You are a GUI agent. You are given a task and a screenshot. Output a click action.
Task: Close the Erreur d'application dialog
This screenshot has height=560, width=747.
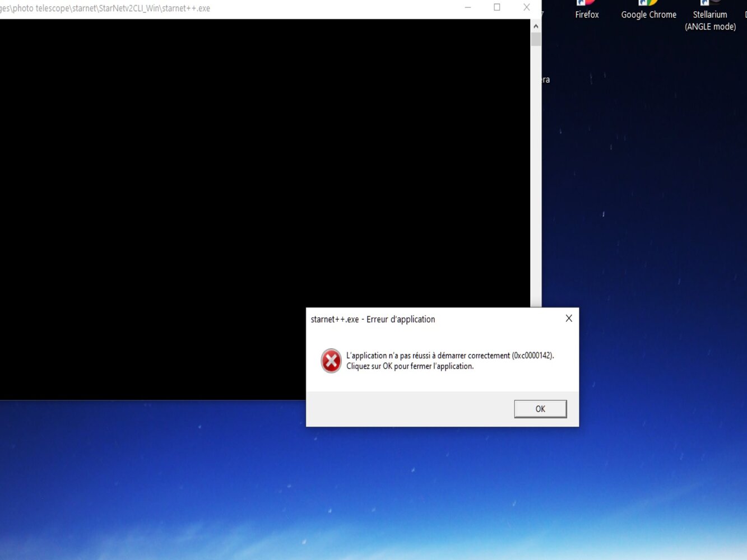pyautogui.click(x=569, y=319)
